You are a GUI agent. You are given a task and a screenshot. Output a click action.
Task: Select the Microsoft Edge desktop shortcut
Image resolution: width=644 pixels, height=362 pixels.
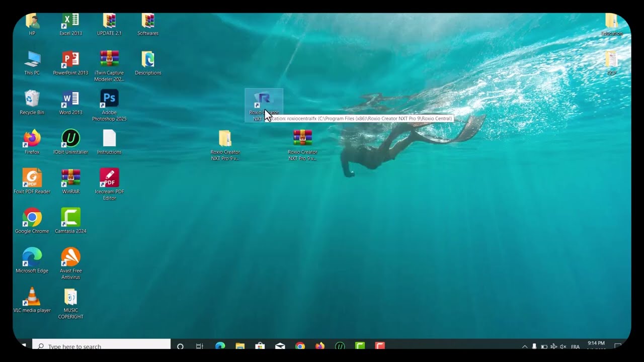click(32, 260)
